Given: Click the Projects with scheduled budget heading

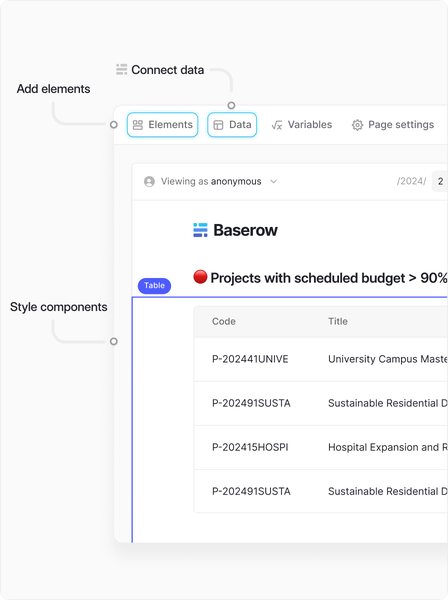Looking at the screenshot, I should point(329,278).
